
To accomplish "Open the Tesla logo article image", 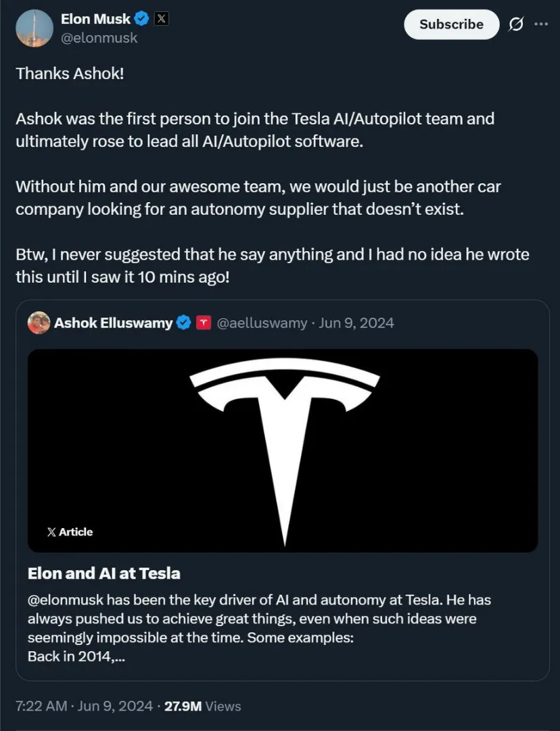I will tap(283, 450).
